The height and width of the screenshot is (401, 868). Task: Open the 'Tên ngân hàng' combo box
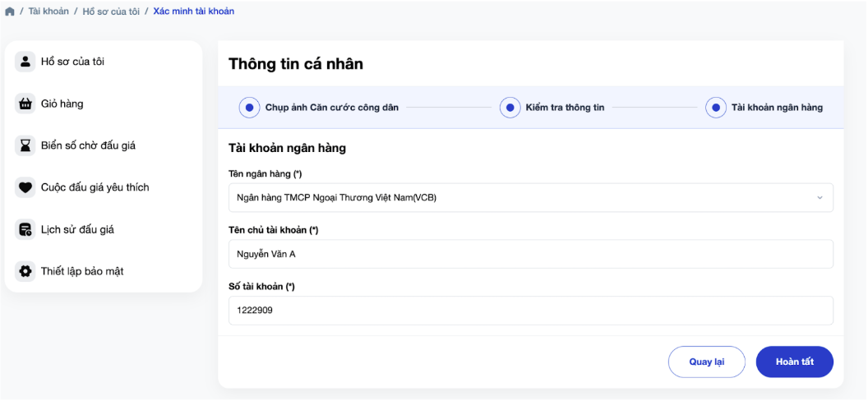531,197
